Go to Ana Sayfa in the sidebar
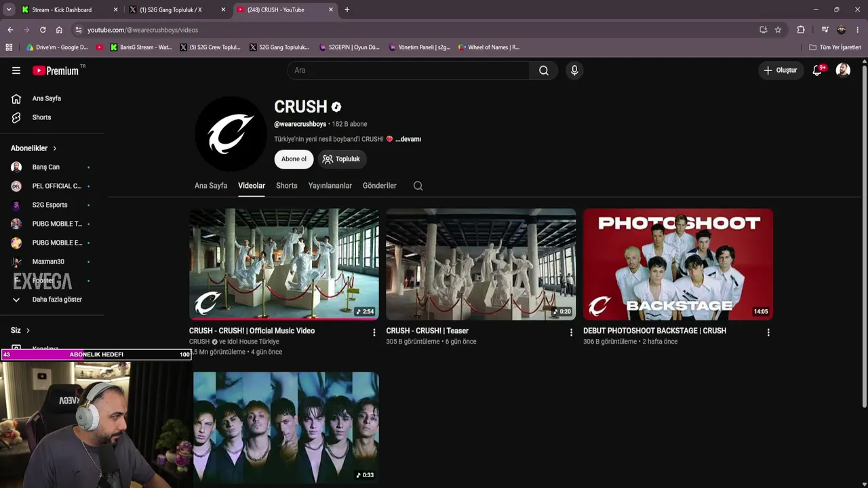This screenshot has height=488, width=868. [x=47, y=99]
